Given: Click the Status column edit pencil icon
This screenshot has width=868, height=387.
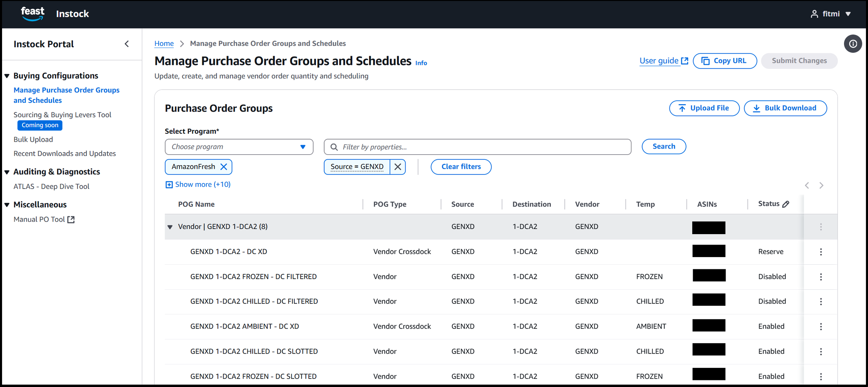Looking at the screenshot, I should tap(786, 204).
